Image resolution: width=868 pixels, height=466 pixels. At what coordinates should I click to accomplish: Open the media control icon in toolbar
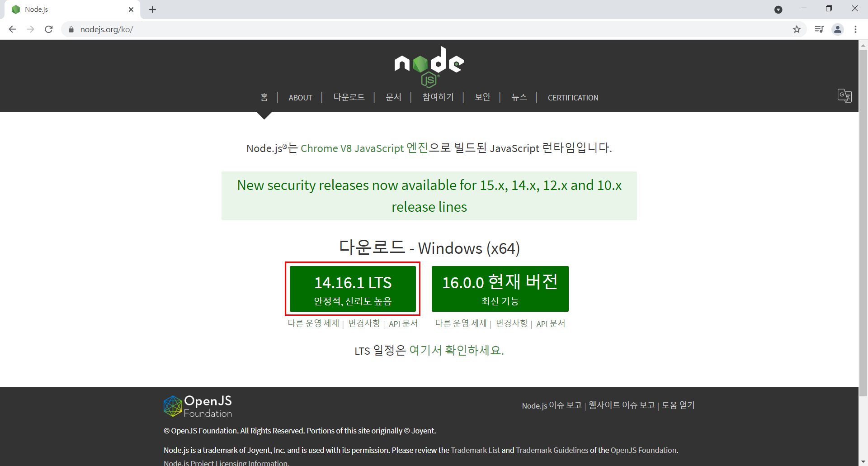pyautogui.click(x=819, y=29)
